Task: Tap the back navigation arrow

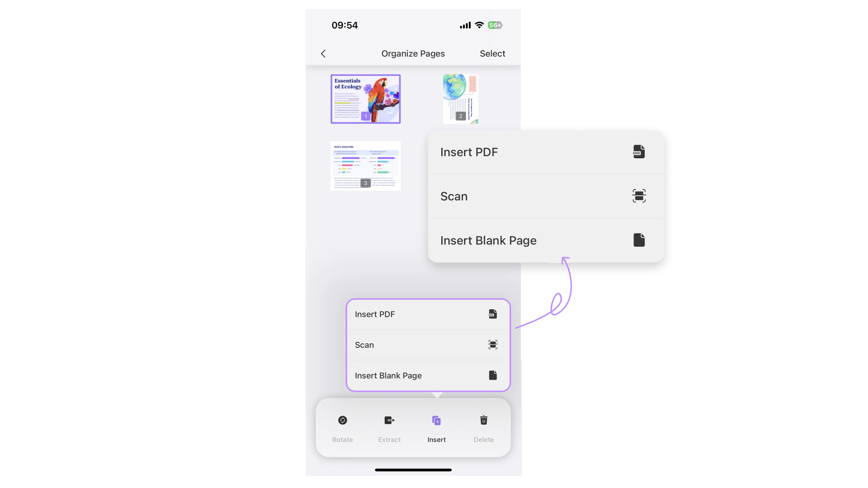Action: point(323,54)
